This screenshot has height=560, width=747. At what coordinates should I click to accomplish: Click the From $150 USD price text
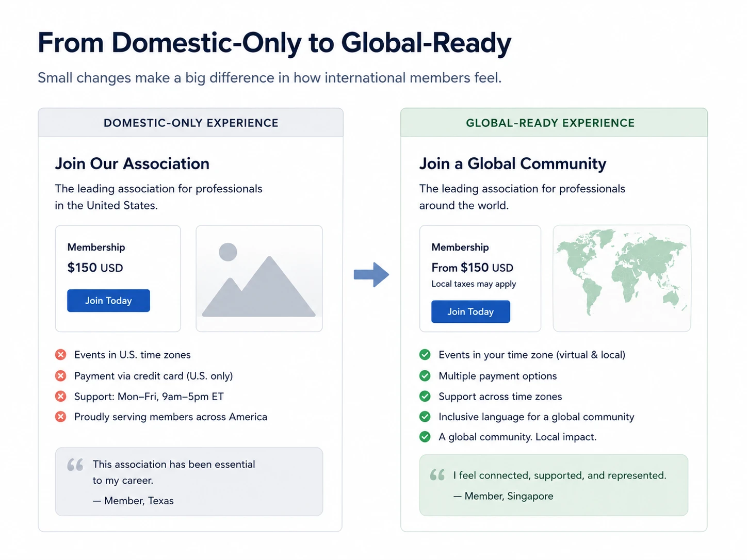tap(473, 268)
